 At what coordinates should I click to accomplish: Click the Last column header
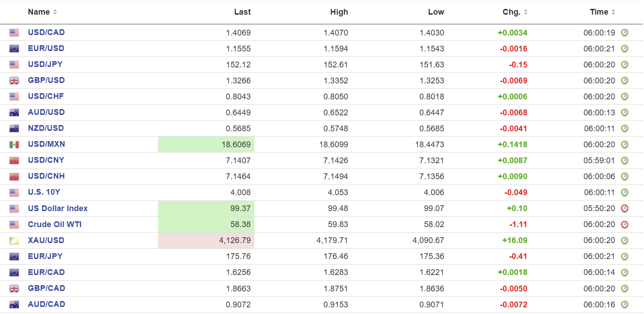242,12
